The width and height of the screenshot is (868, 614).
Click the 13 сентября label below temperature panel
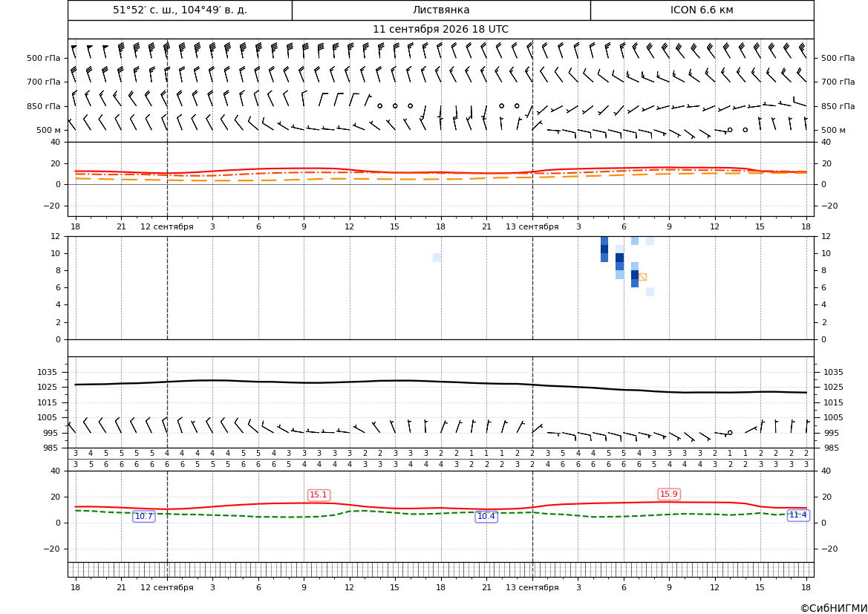532,226
